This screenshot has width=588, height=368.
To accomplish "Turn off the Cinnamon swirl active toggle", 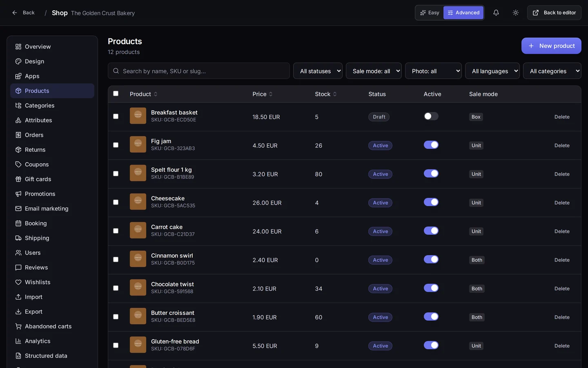I will point(431,259).
